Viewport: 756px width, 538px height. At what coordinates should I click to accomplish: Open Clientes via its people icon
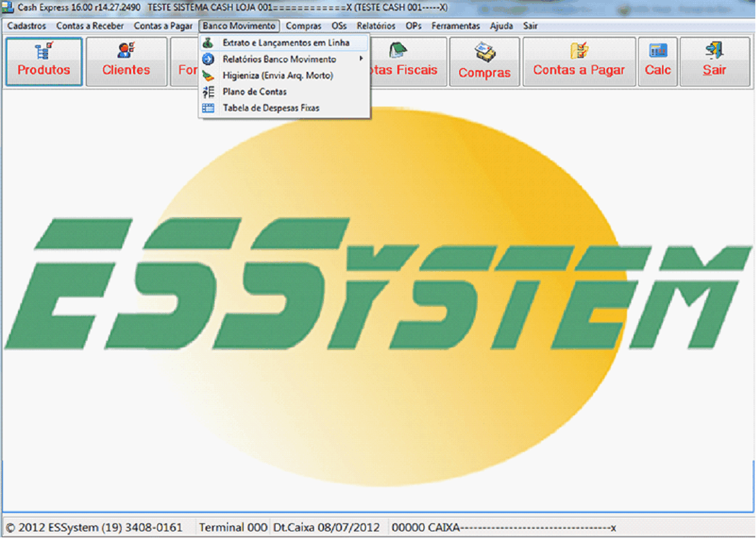[x=126, y=51]
